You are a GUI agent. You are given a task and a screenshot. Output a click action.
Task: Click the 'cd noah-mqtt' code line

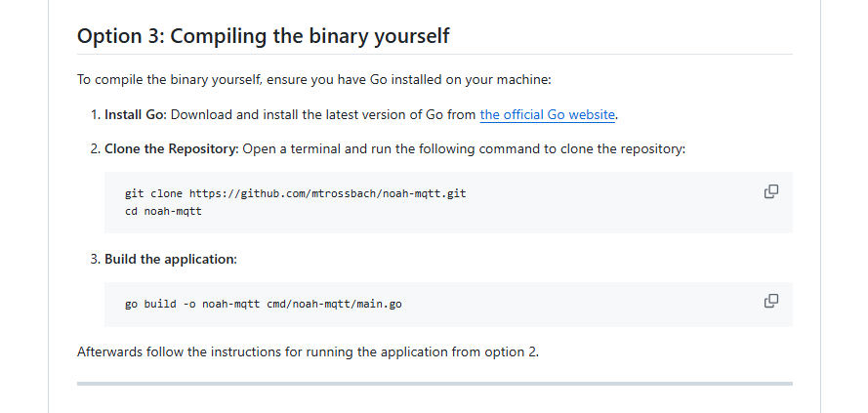tap(163, 212)
